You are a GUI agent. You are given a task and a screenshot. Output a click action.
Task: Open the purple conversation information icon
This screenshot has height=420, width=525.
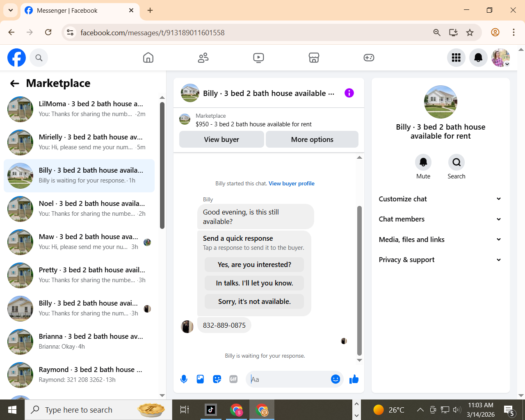coord(349,93)
